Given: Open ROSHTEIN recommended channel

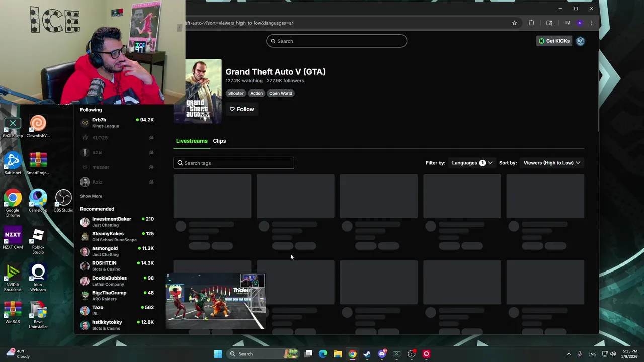Looking at the screenshot, I should coord(117,266).
